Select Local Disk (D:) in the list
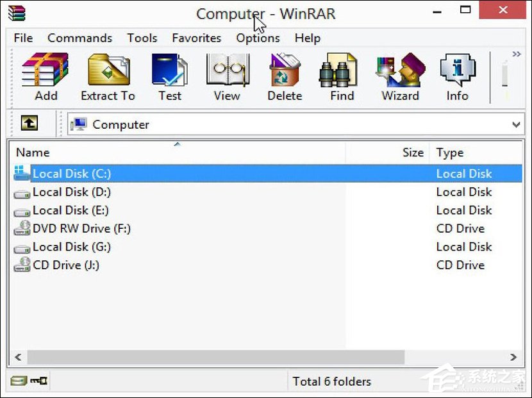Viewport: 532px width, 398px height. point(71,192)
